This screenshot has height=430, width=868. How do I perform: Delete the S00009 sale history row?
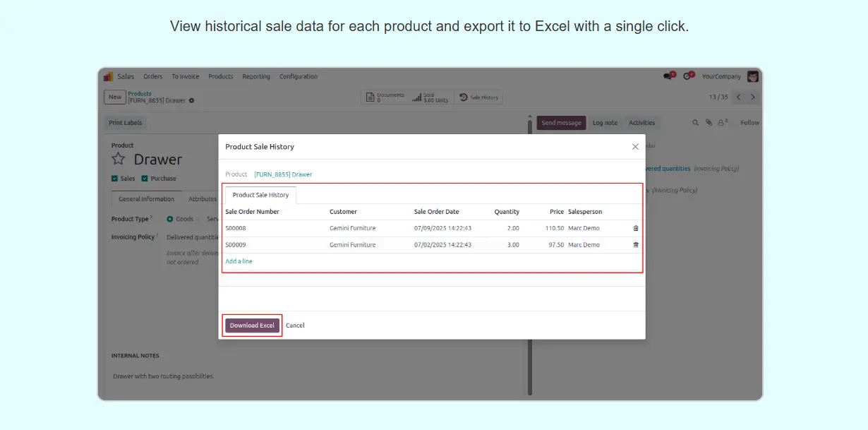pyautogui.click(x=635, y=245)
